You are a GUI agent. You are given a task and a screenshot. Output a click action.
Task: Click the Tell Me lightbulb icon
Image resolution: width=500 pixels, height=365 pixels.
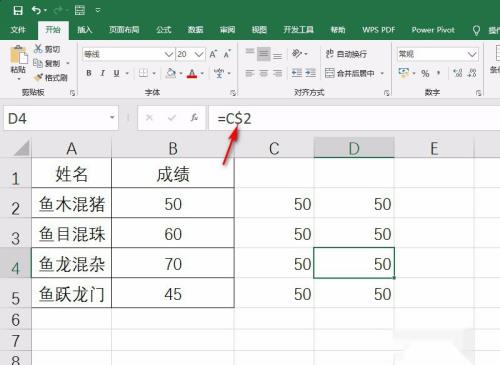[x=476, y=30]
